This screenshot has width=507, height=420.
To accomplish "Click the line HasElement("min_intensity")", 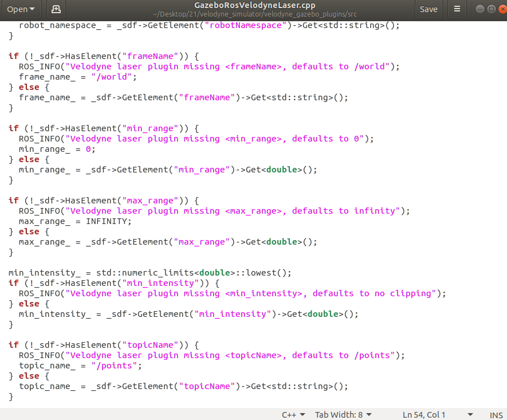I will 114,283.
